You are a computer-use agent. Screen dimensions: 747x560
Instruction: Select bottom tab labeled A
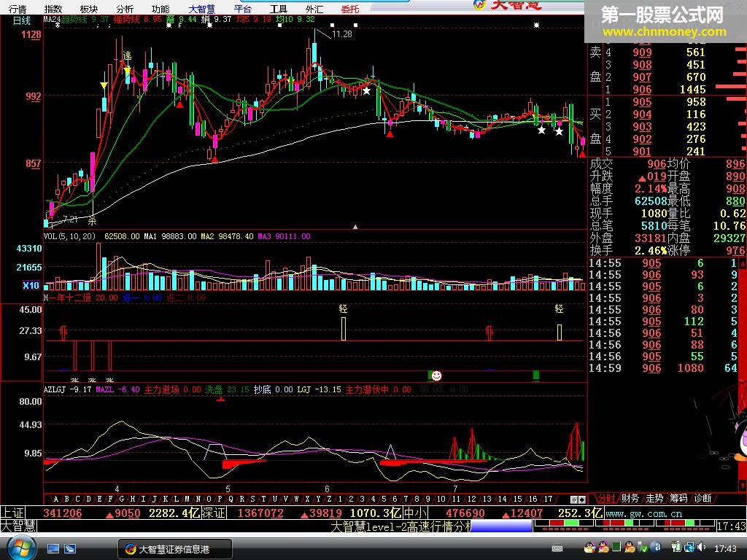tap(56, 499)
